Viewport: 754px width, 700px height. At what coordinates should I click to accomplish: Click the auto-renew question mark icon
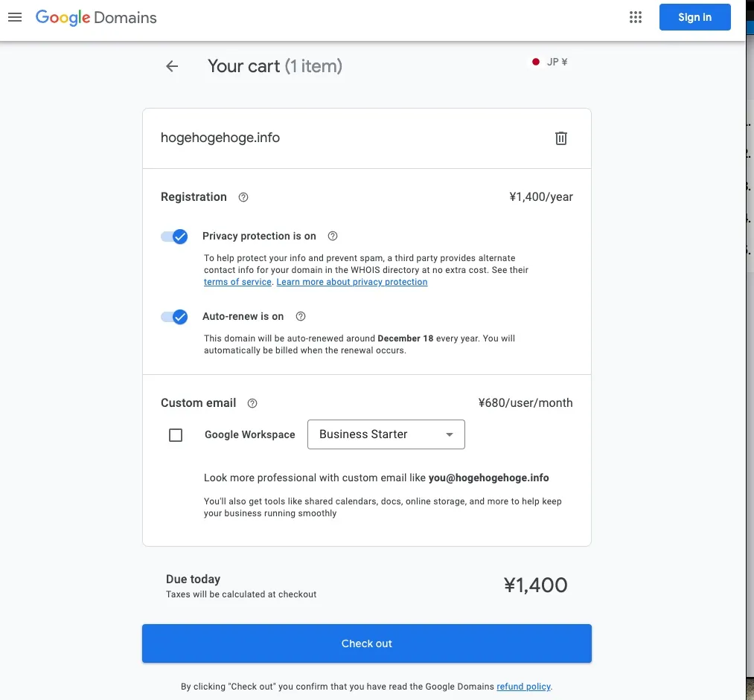[300, 316]
